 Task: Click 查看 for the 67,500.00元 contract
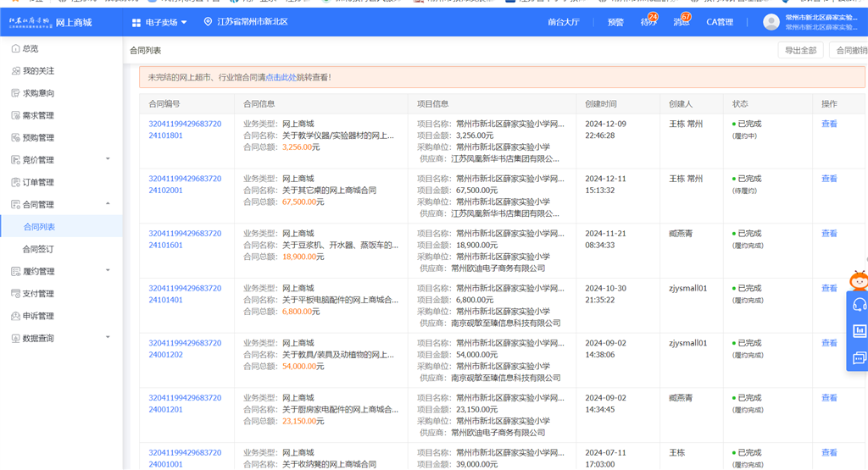[829, 179]
